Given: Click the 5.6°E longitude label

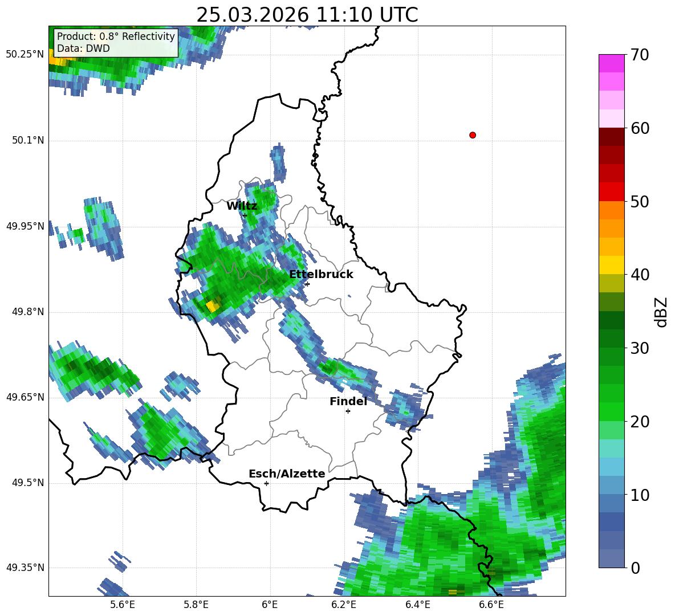Looking at the screenshot, I should [122, 605].
